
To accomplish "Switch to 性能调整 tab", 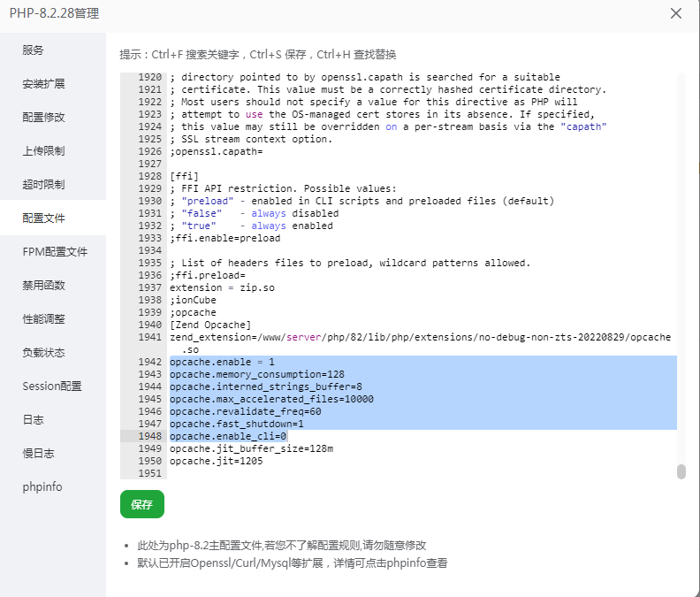I will coord(43,319).
